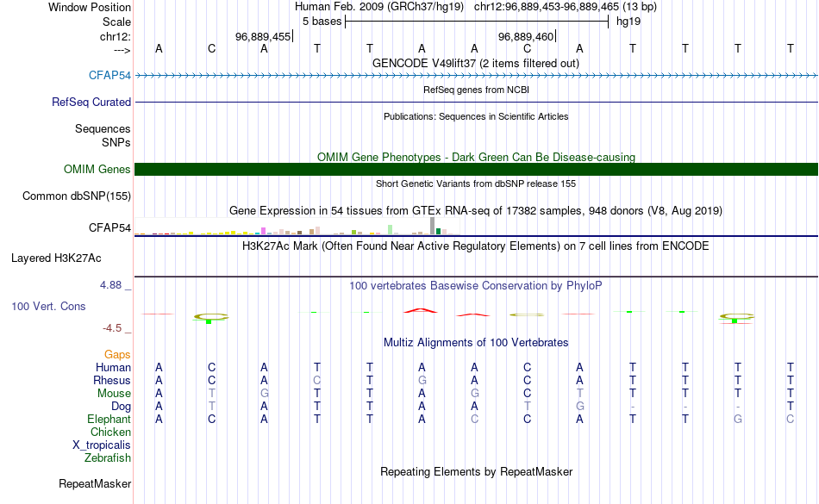
Task: Open the OMIM Gene Phenotypes track title
Action: pos(476,157)
